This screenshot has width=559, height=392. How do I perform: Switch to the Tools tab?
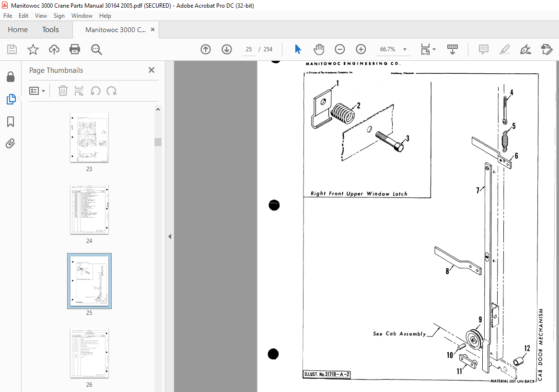[x=50, y=30]
